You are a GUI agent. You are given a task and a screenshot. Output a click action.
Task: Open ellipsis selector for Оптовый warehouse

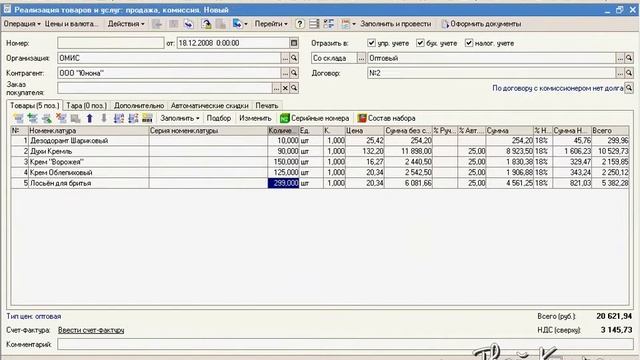pyautogui.click(x=620, y=58)
